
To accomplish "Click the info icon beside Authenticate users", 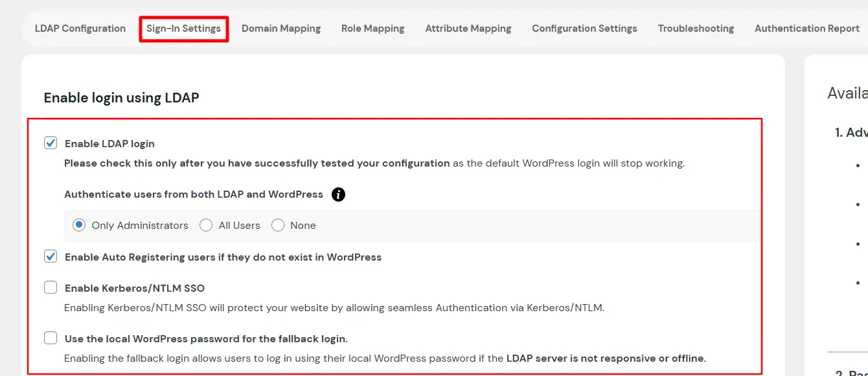I will (x=337, y=194).
